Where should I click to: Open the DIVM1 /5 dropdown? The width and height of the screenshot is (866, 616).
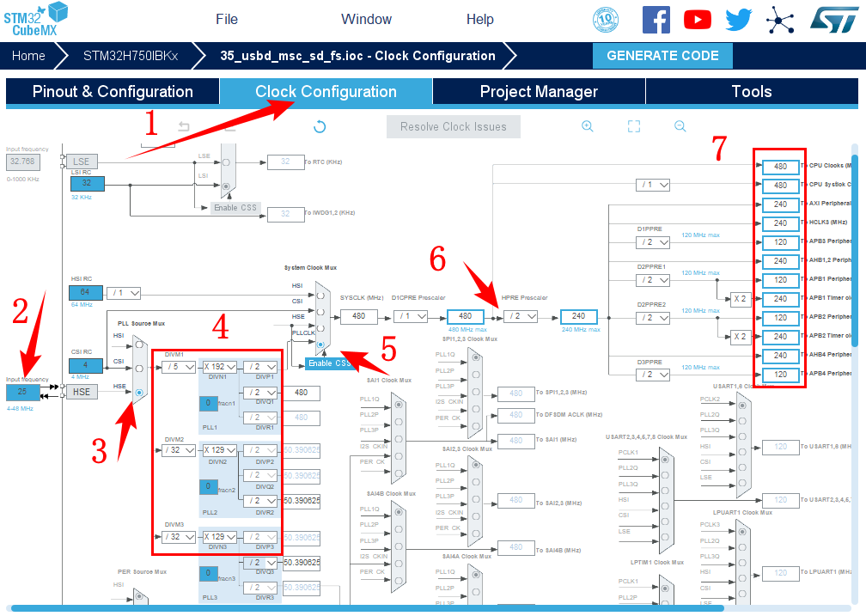(x=179, y=367)
